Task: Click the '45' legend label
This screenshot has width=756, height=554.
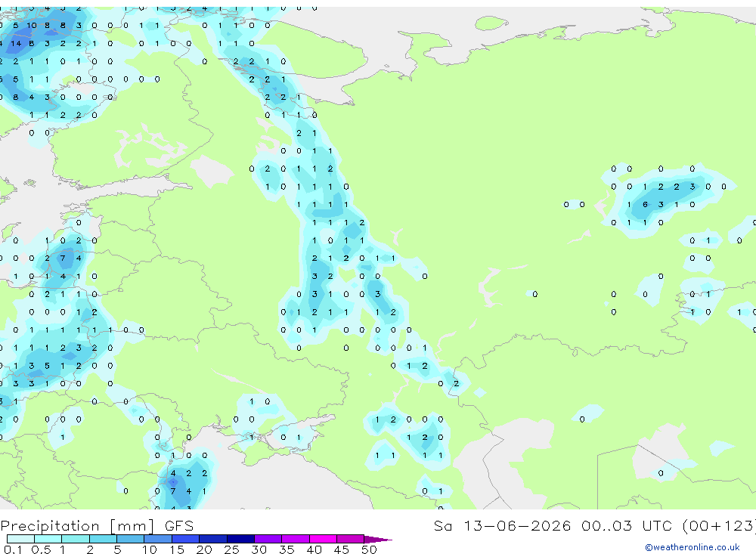Action: pos(342,549)
